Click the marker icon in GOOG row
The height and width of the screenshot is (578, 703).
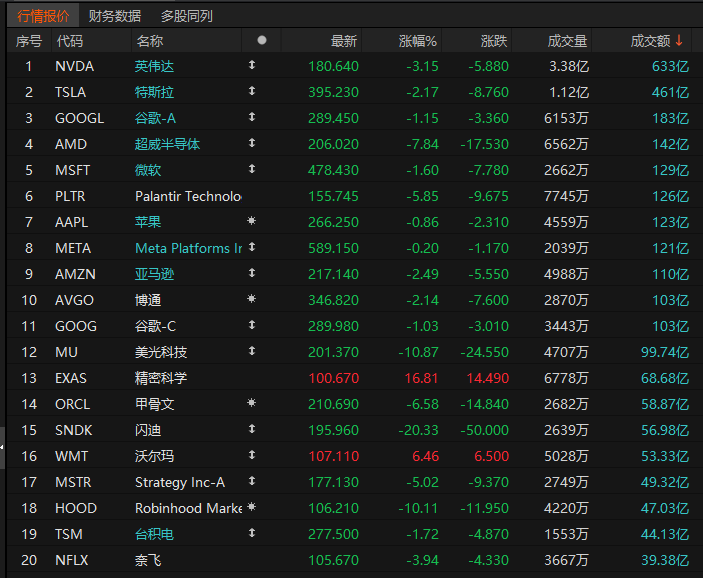[252, 325]
